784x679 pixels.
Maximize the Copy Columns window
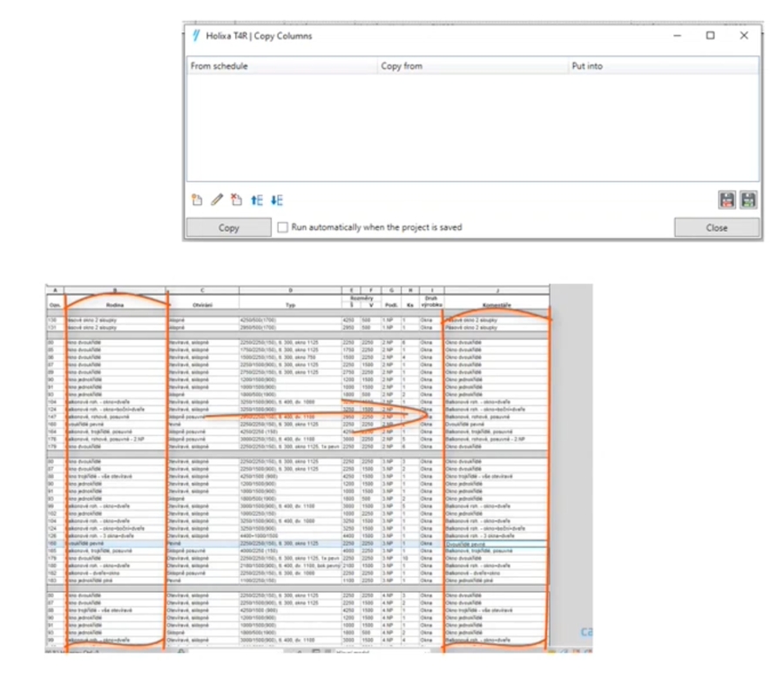click(710, 36)
